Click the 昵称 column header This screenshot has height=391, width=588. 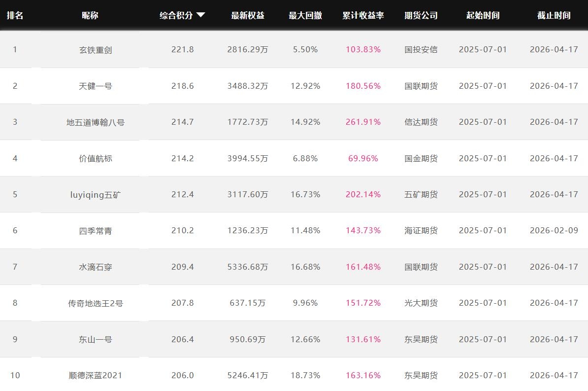[x=90, y=15]
